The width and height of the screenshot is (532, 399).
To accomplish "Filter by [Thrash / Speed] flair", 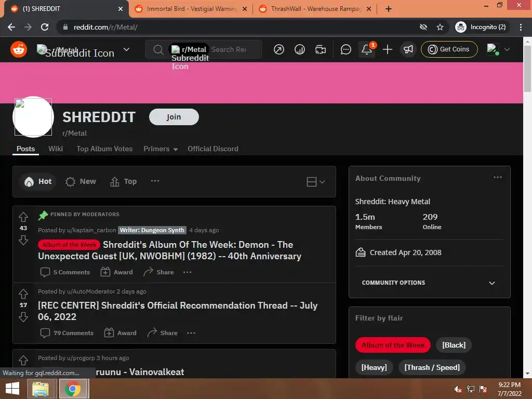I will (x=432, y=367).
